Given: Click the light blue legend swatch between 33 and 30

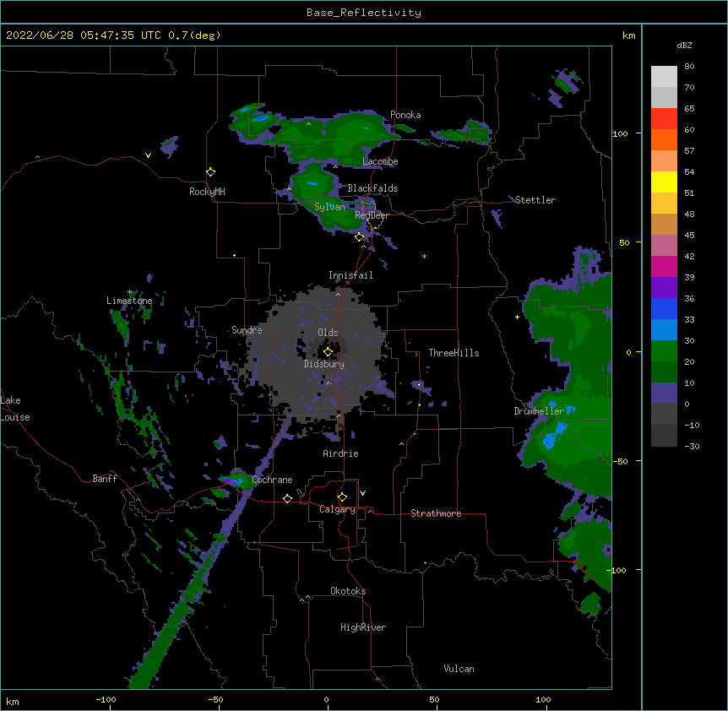Looking at the screenshot, I should coord(664,330).
